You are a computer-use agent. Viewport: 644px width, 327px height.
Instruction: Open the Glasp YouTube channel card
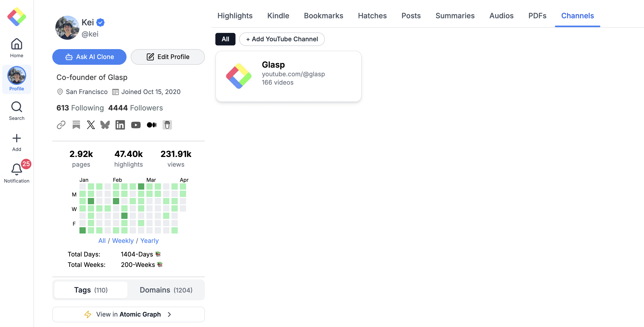tap(288, 76)
